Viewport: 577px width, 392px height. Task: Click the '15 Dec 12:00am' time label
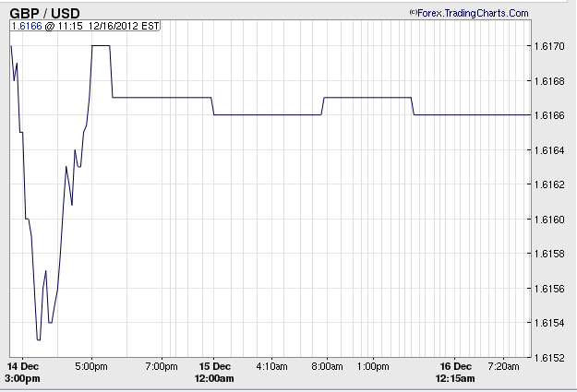[x=214, y=372]
